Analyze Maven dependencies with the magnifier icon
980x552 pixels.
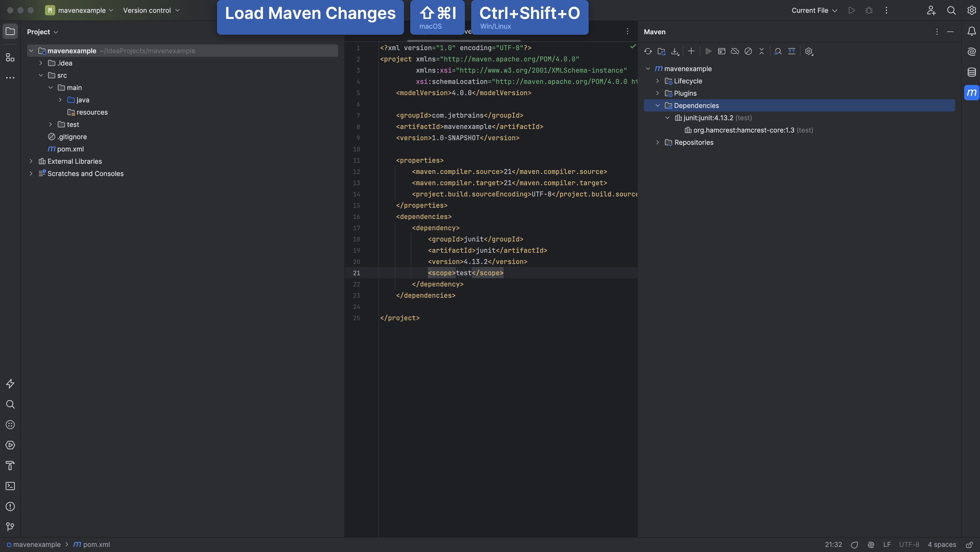tap(778, 51)
